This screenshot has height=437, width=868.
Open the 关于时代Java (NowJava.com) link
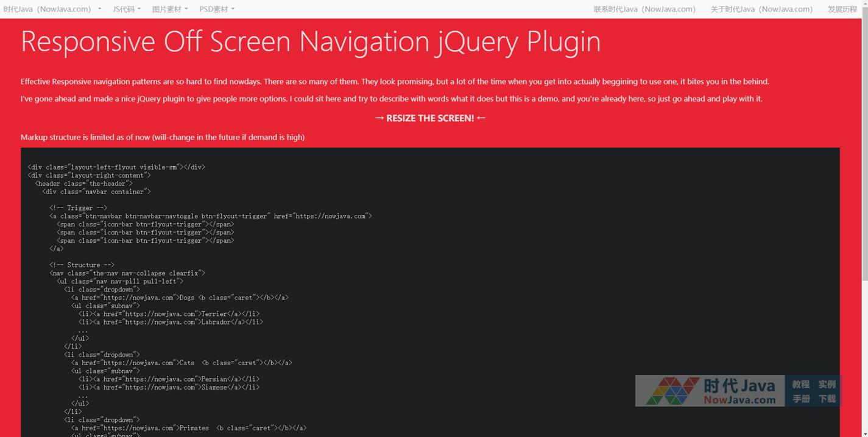(x=761, y=9)
